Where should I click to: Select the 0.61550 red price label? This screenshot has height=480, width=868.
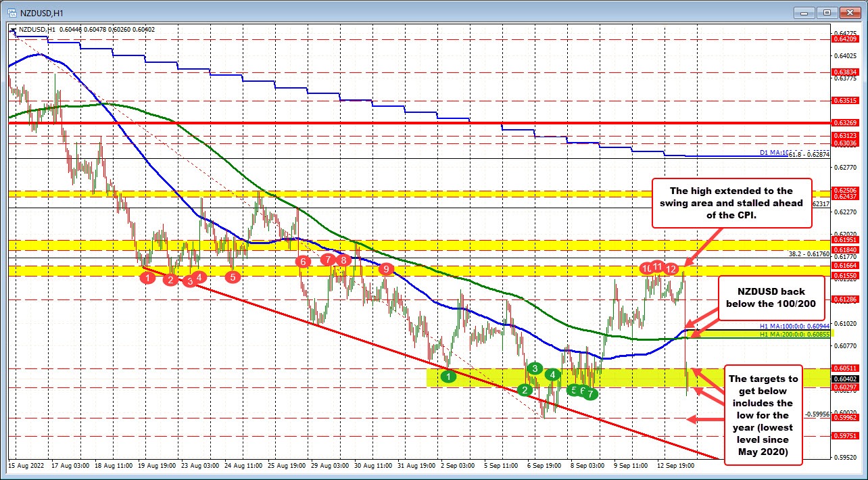(x=844, y=277)
